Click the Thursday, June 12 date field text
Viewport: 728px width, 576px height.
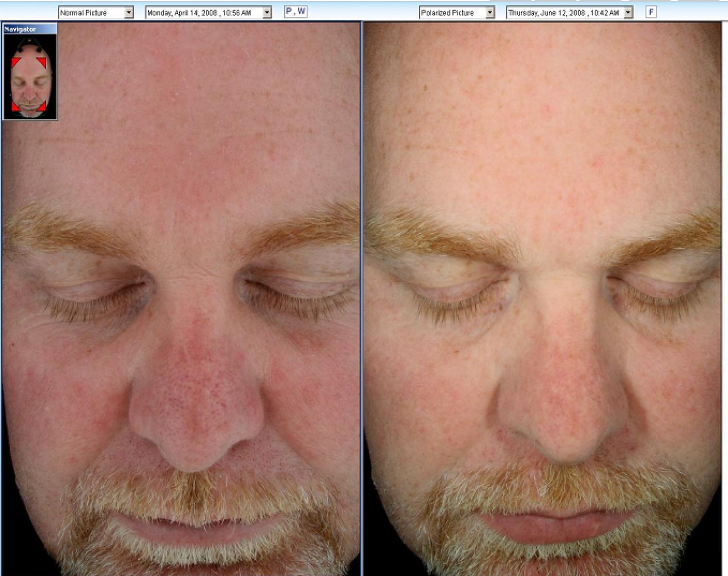[564, 13]
